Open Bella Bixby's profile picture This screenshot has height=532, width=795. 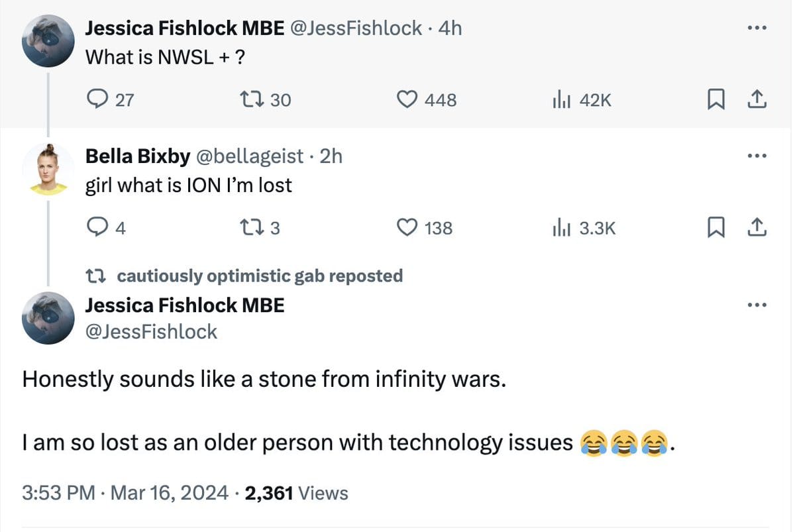point(48,169)
